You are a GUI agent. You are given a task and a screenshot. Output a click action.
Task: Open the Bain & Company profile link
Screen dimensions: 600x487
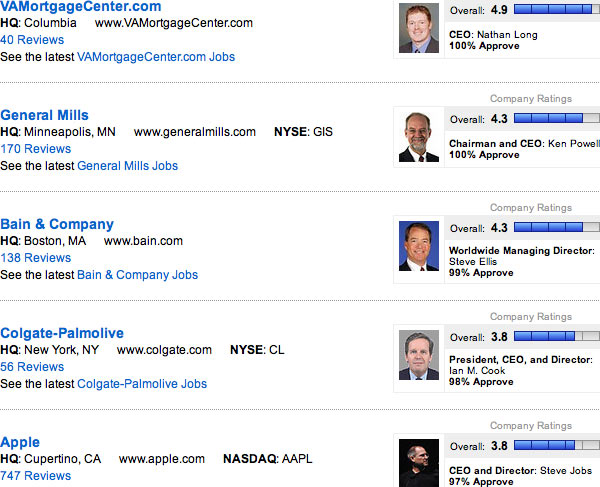pyautogui.click(x=57, y=224)
